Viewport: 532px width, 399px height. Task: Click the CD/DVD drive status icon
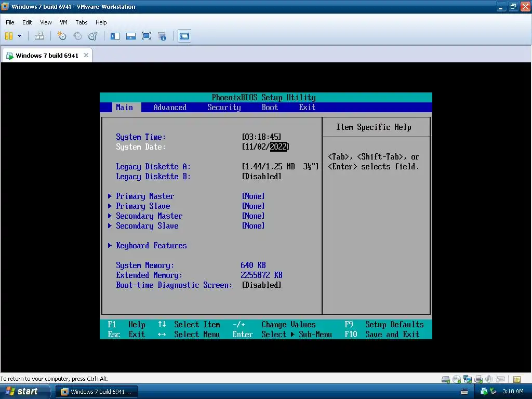click(x=457, y=379)
